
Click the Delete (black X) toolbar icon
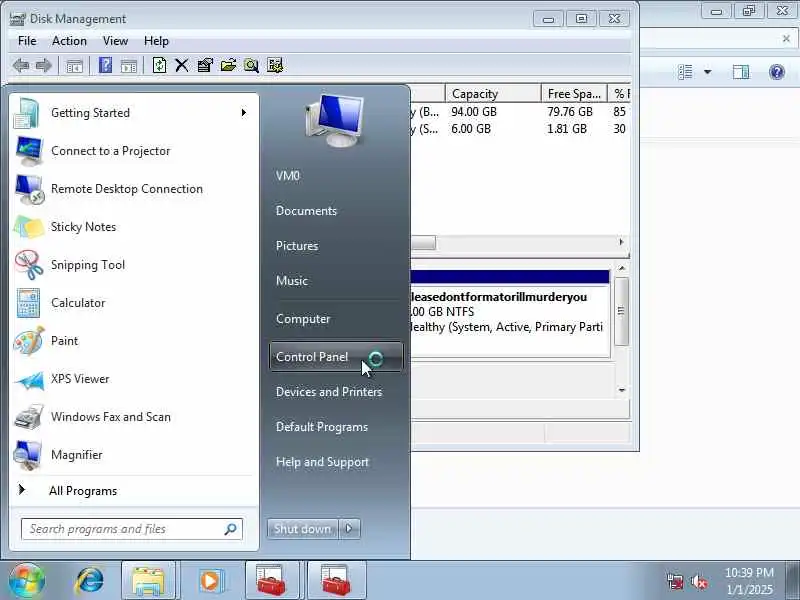coord(182,65)
